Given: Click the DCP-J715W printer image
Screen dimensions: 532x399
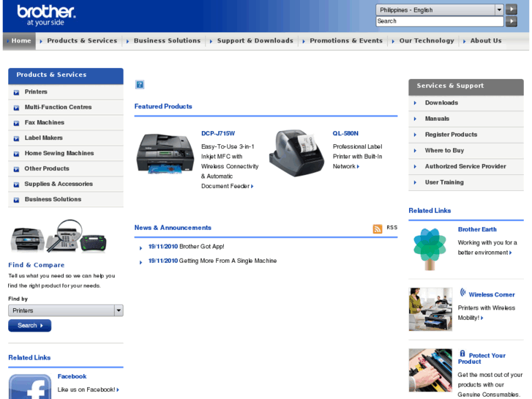Looking at the screenshot, I should click(165, 154).
